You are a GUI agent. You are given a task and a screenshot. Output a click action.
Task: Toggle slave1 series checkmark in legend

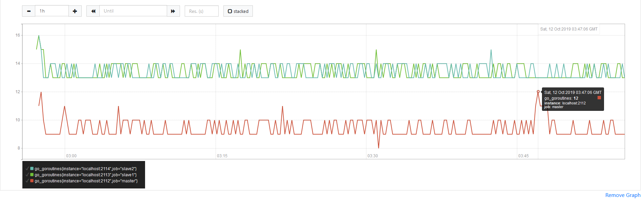click(x=27, y=175)
